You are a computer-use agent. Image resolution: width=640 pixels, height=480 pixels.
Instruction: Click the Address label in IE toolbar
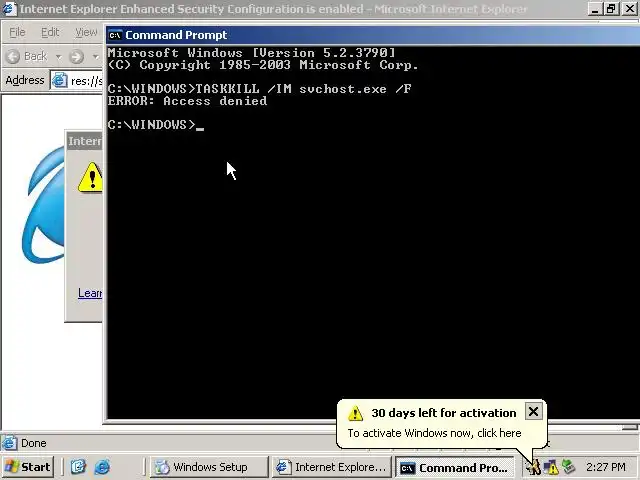25,80
